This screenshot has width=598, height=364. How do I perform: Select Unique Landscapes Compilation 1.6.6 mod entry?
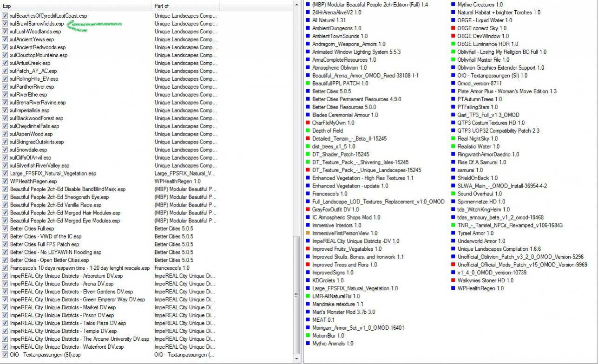tap(499, 249)
